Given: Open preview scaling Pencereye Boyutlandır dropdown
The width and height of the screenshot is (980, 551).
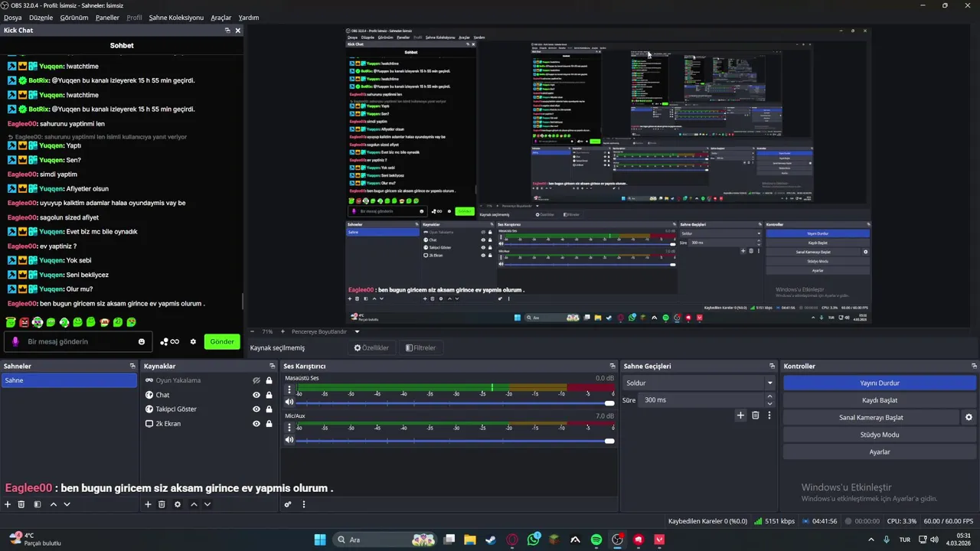Looking at the screenshot, I should pyautogui.click(x=325, y=332).
